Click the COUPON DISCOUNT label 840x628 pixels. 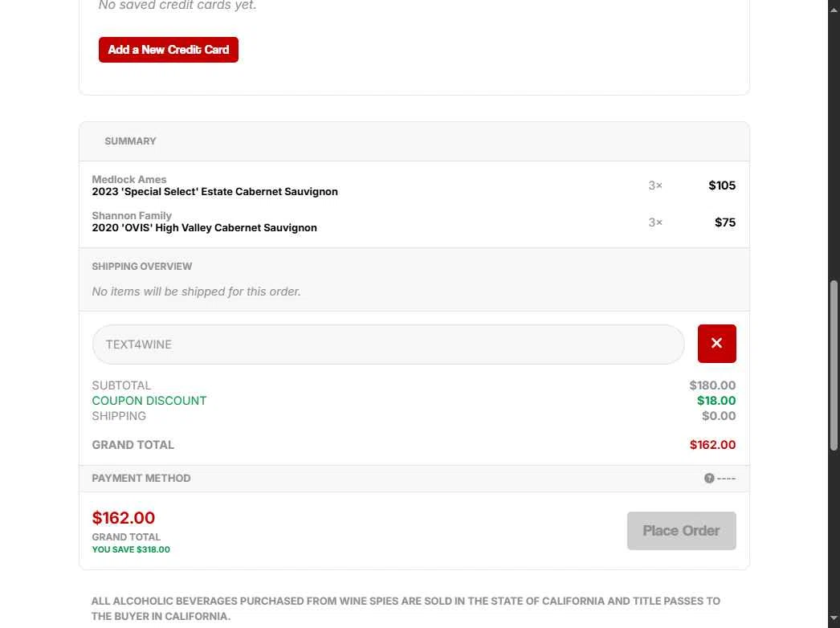click(x=149, y=401)
